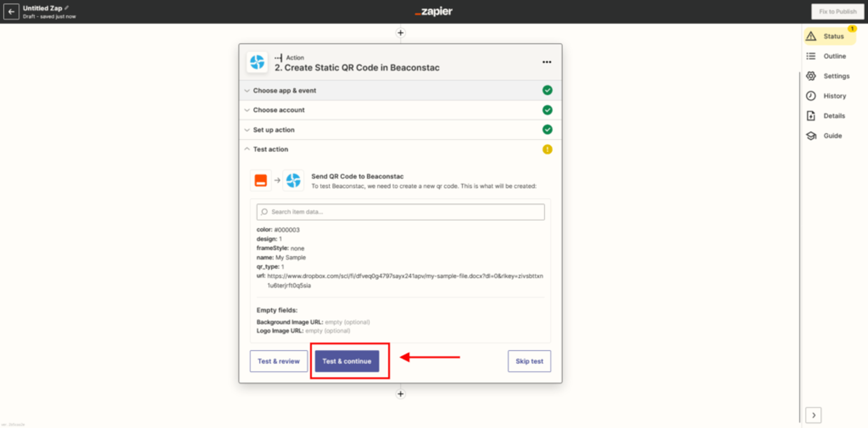
Task: Click the back arrow button
Action: 11,12
